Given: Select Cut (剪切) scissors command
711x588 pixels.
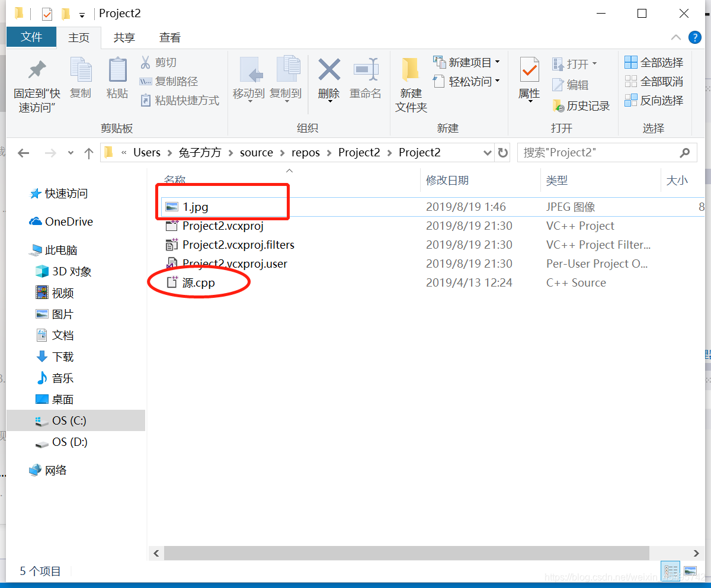Looking at the screenshot, I should pyautogui.click(x=158, y=62).
